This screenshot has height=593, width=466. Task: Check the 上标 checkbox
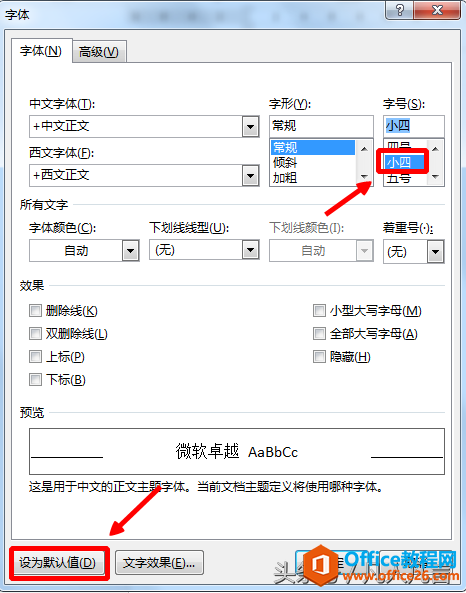pyautogui.click(x=35, y=357)
